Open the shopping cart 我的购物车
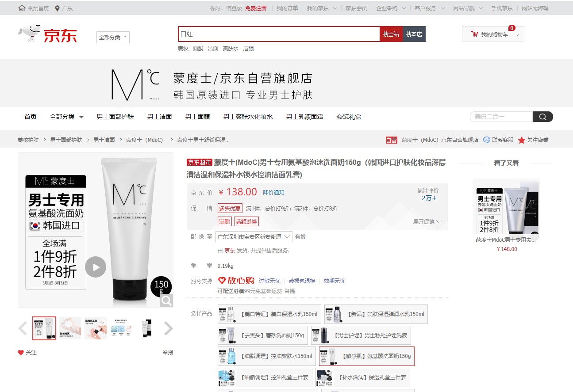The height and width of the screenshot is (392, 573). tap(493, 34)
